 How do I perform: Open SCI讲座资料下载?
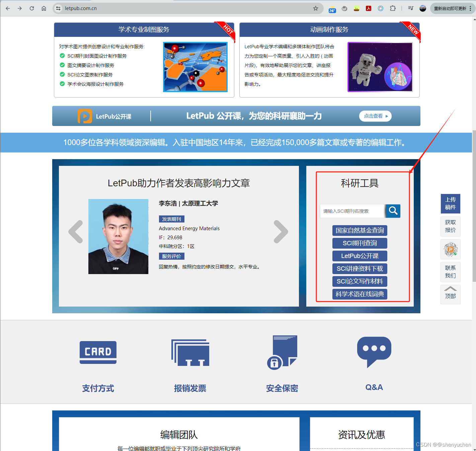click(x=360, y=269)
